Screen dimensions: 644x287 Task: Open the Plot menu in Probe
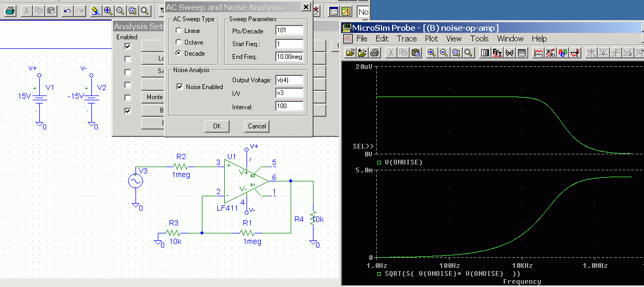(x=431, y=39)
